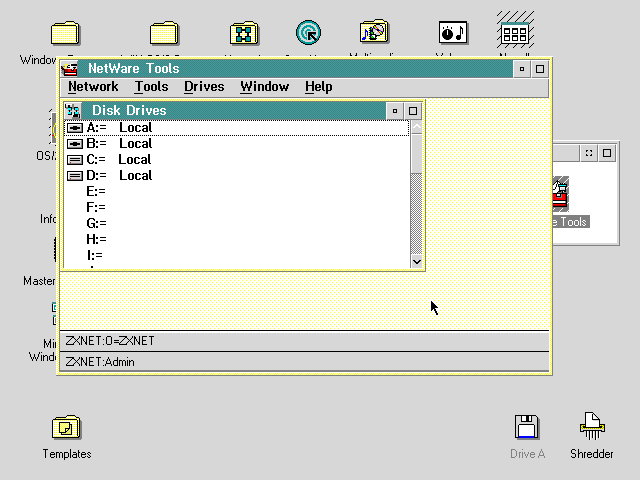Open the Multimedia folder desktop icon
This screenshot has width=640, height=480.
click(374, 31)
